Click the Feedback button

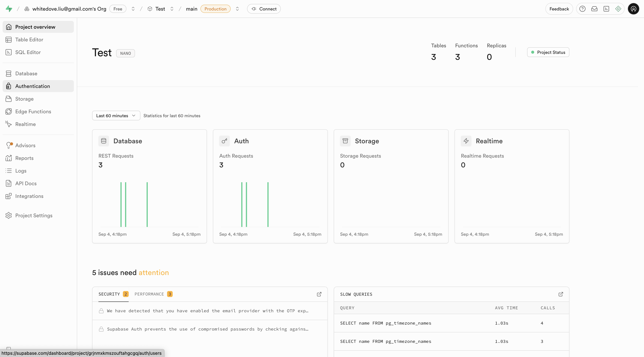pyautogui.click(x=559, y=9)
